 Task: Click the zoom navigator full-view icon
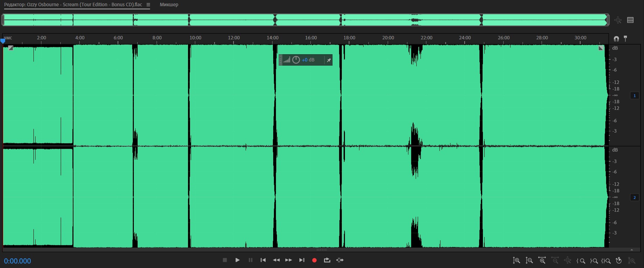point(618,20)
